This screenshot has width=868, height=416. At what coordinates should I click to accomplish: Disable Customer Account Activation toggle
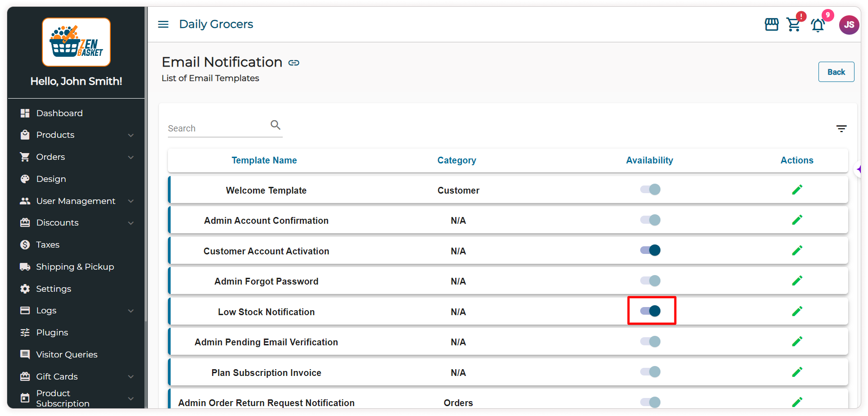651,250
